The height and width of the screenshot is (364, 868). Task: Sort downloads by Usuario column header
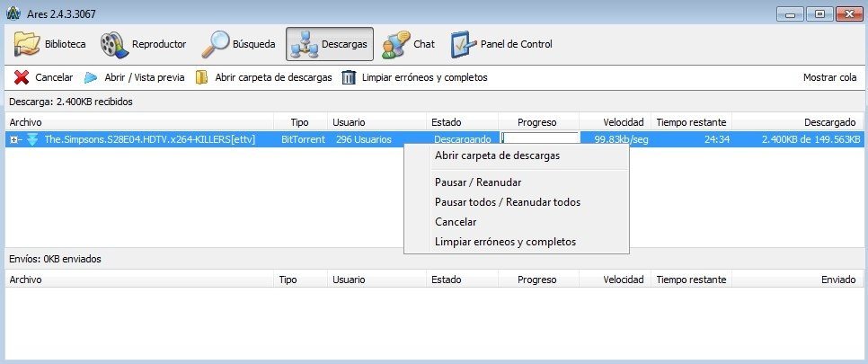point(377,122)
